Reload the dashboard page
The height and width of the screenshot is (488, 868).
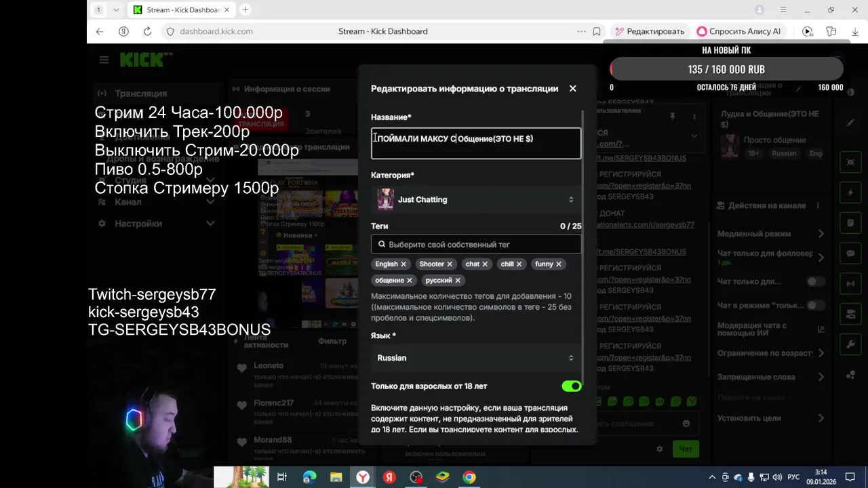tap(147, 31)
